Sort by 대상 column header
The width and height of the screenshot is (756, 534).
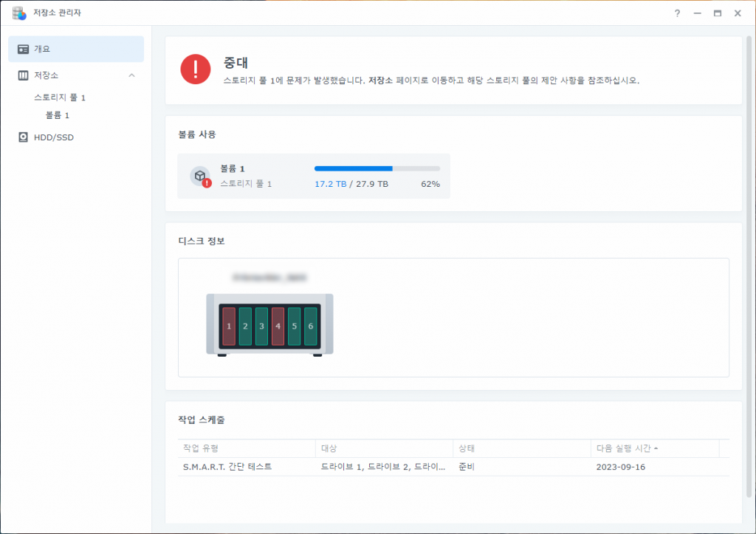(384, 448)
